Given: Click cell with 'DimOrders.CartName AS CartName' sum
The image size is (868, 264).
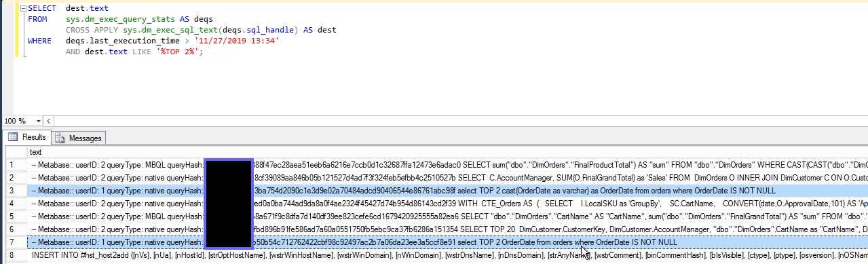Looking at the screenshot, I should tap(447, 216).
